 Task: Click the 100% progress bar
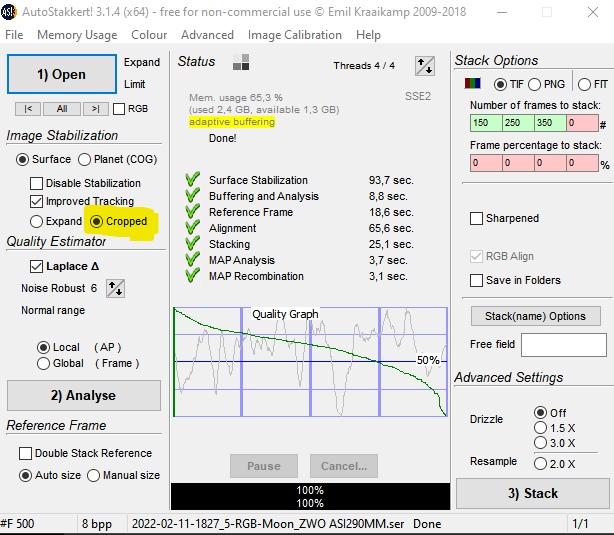click(x=310, y=496)
